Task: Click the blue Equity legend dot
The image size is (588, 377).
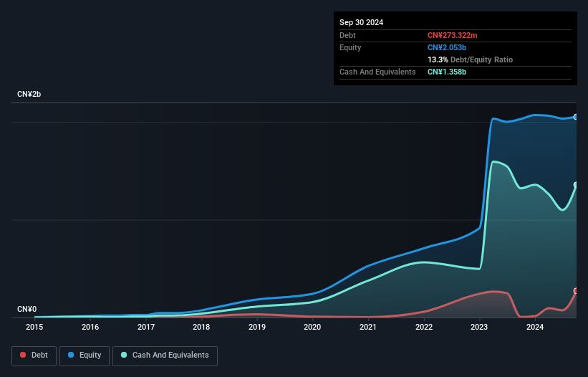Action: 71,355
